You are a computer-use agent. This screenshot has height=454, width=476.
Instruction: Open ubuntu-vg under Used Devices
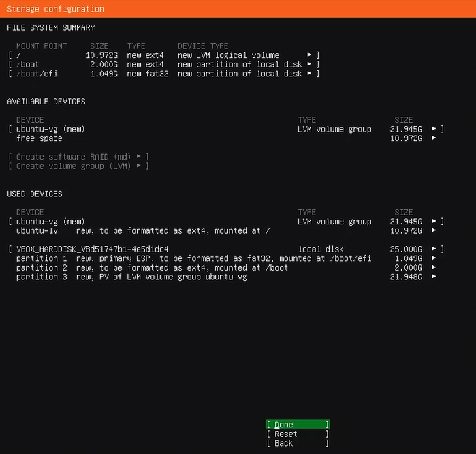[50, 222]
